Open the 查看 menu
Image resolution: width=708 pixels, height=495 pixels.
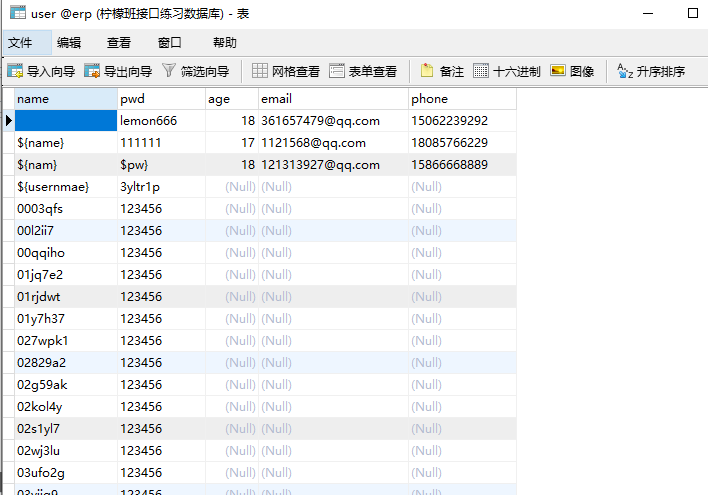click(x=119, y=43)
